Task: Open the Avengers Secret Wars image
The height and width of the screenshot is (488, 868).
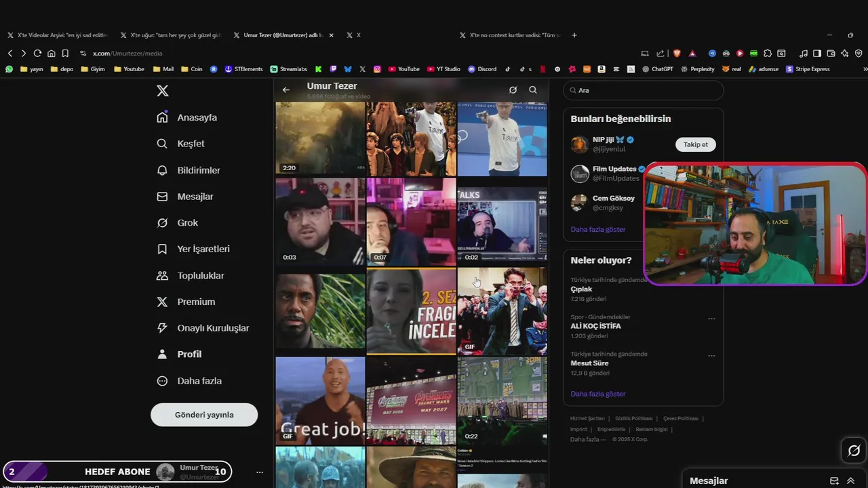Action: (411, 401)
